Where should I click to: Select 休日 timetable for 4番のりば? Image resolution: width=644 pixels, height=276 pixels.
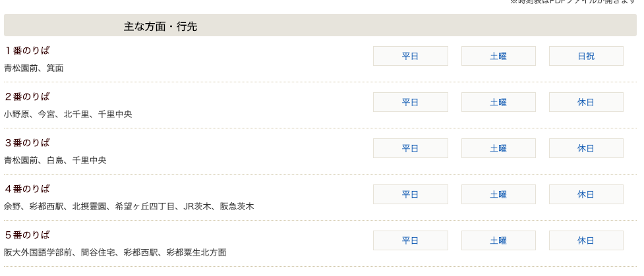click(x=586, y=194)
